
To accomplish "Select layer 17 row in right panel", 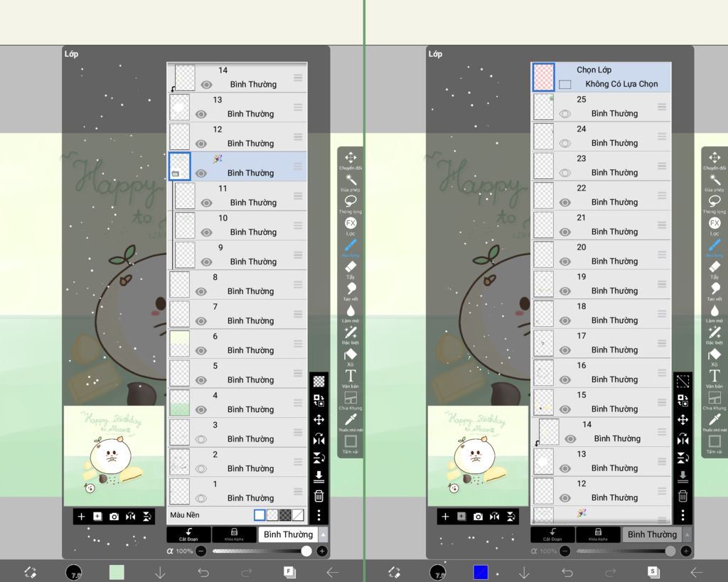I will point(601,343).
